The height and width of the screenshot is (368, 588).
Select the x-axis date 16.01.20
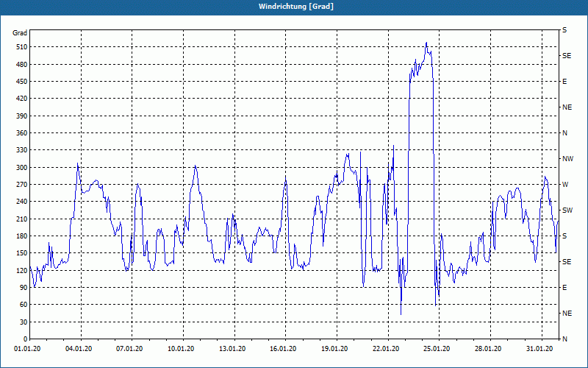tap(283, 349)
